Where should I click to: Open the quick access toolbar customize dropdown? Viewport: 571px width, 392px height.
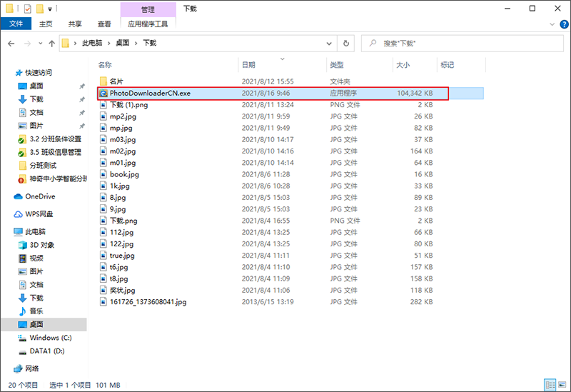51,9
